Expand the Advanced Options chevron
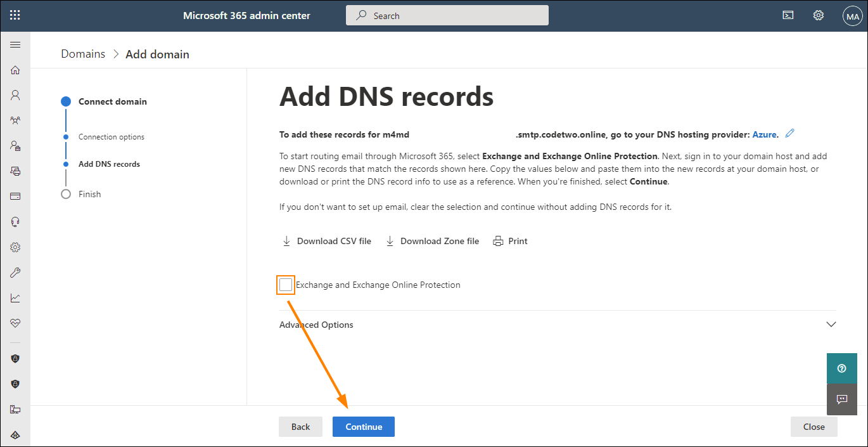Screen dimensions: 868x447 tap(831, 325)
